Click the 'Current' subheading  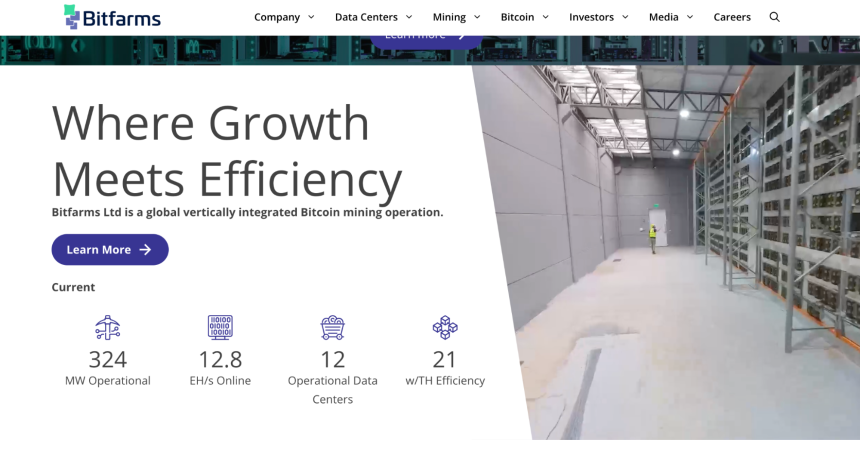[x=73, y=287]
